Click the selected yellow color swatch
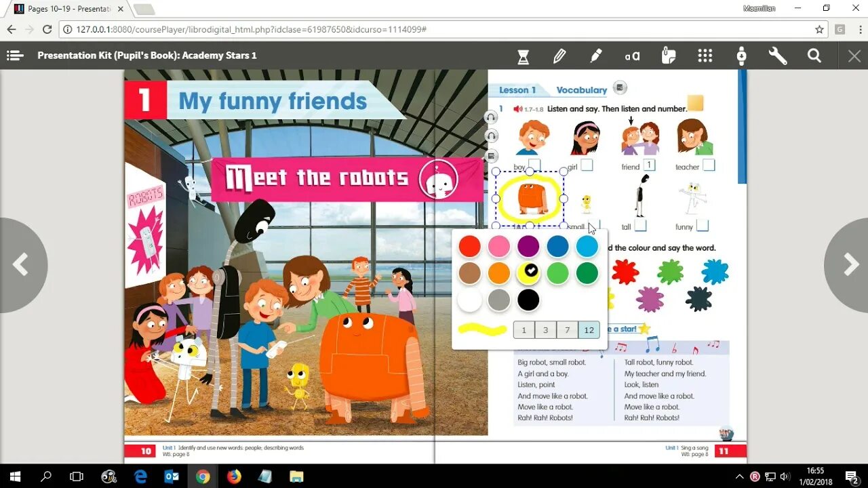This screenshot has width=868, height=488. click(528, 273)
